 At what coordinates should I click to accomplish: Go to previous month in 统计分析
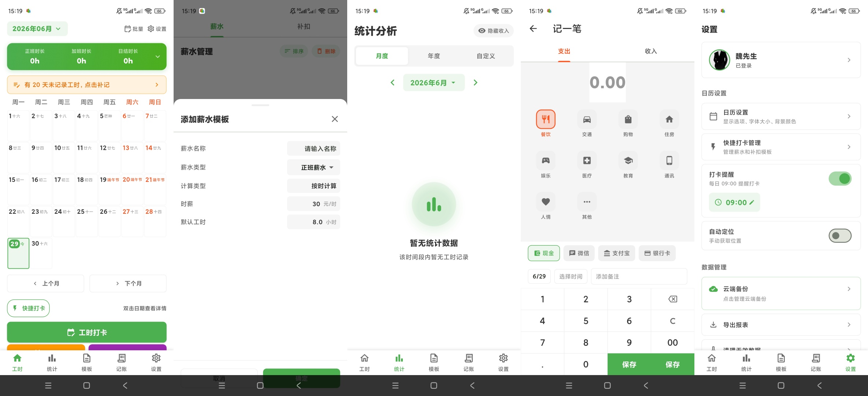click(393, 82)
